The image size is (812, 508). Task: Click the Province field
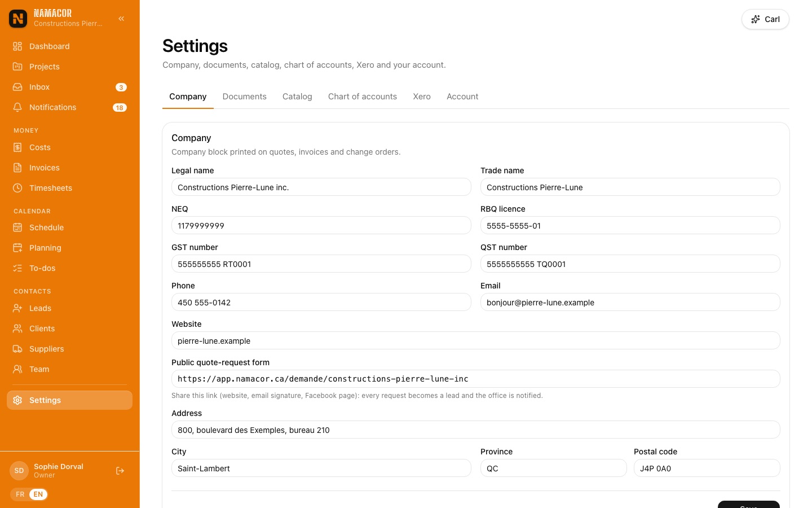pyautogui.click(x=554, y=468)
